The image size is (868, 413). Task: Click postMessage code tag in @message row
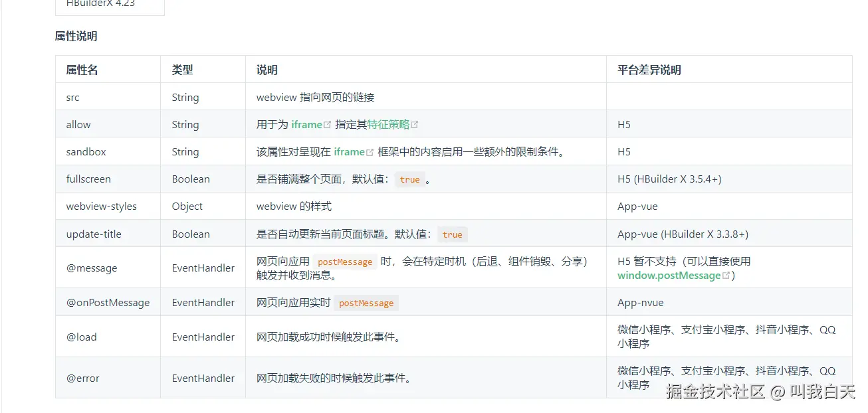[x=345, y=262]
